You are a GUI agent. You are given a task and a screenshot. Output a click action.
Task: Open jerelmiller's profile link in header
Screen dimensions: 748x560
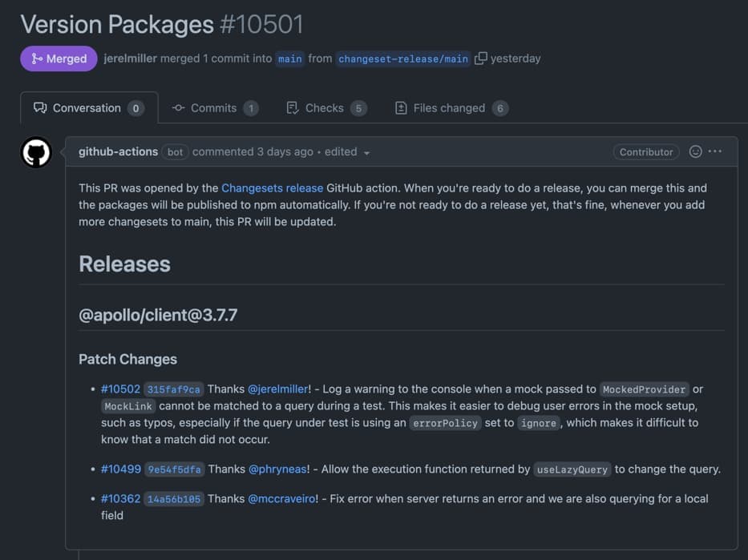click(x=130, y=58)
